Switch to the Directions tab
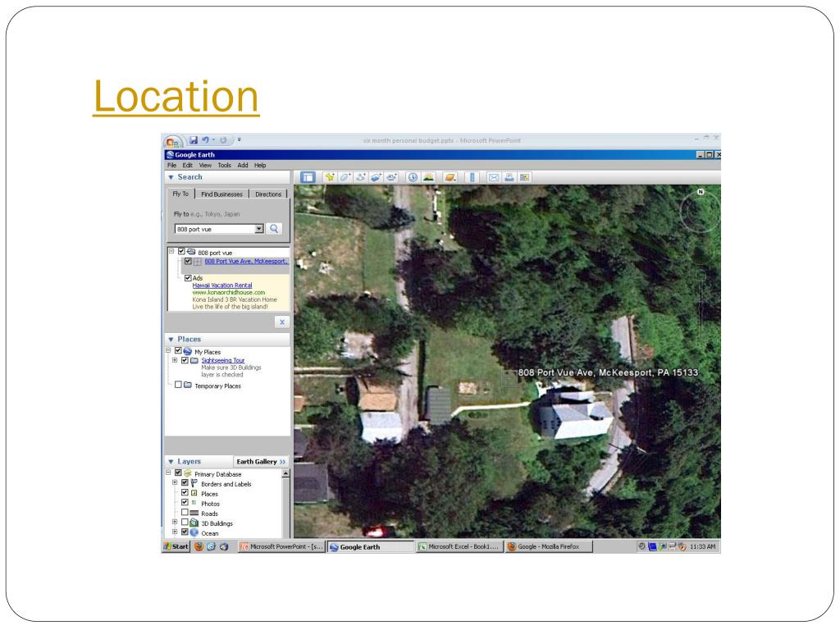The height and width of the screenshot is (630, 840). [268, 194]
